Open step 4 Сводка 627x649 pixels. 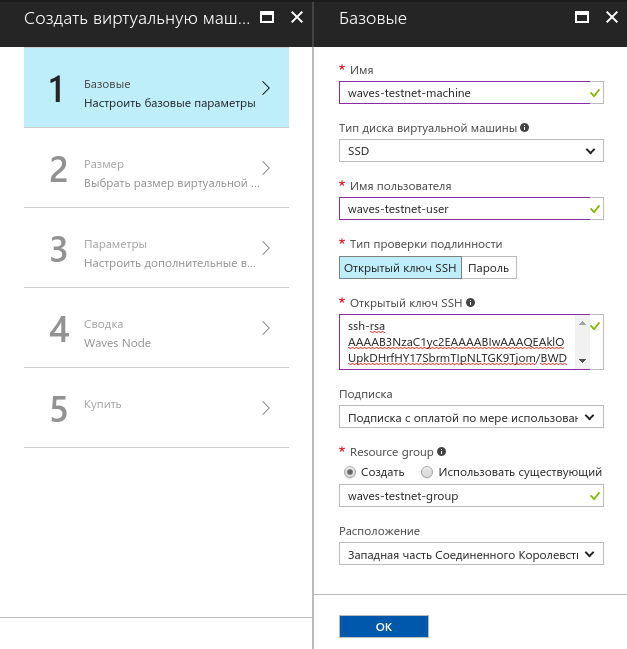click(157, 331)
